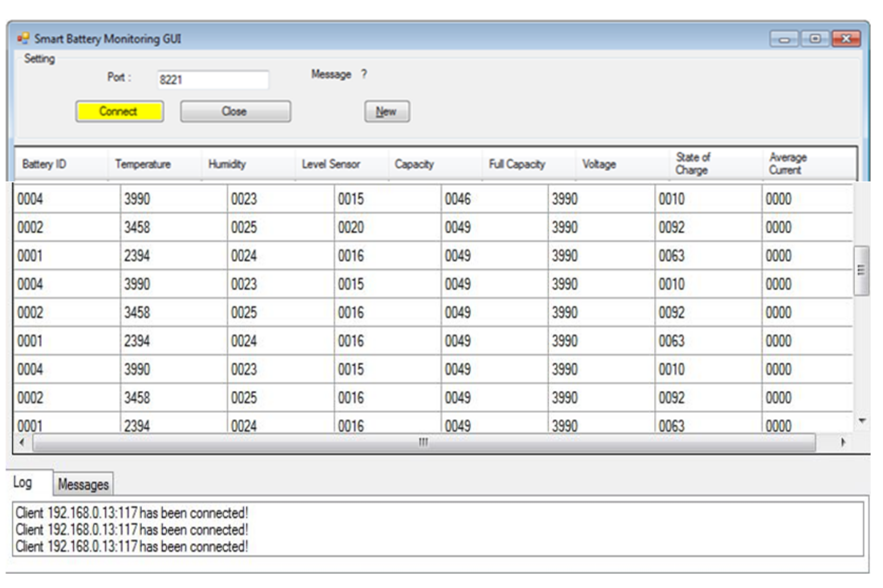Click the Capacity column header
This screenshot has width=883, height=588.
[435, 164]
